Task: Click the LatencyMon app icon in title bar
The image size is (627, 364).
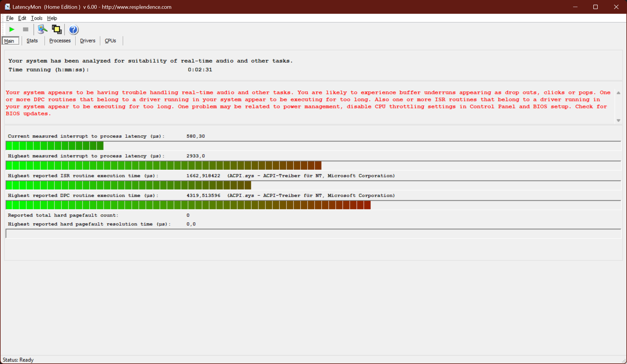Action: point(7,7)
